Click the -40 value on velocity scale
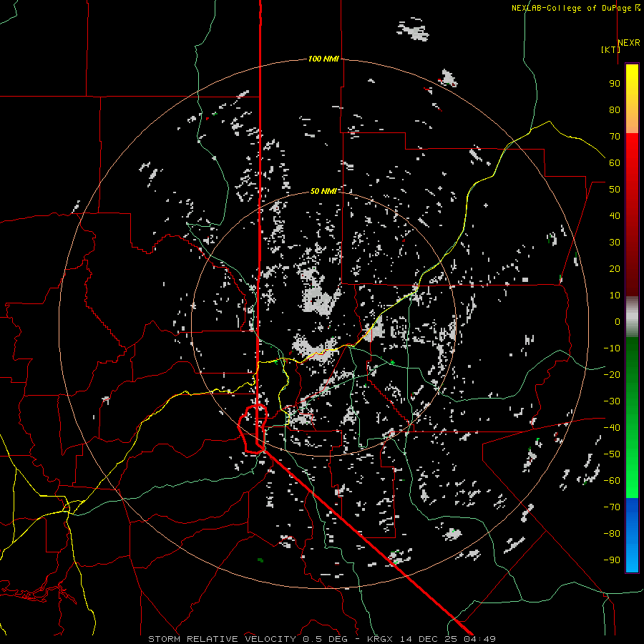The image size is (644, 644). pyautogui.click(x=612, y=428)
